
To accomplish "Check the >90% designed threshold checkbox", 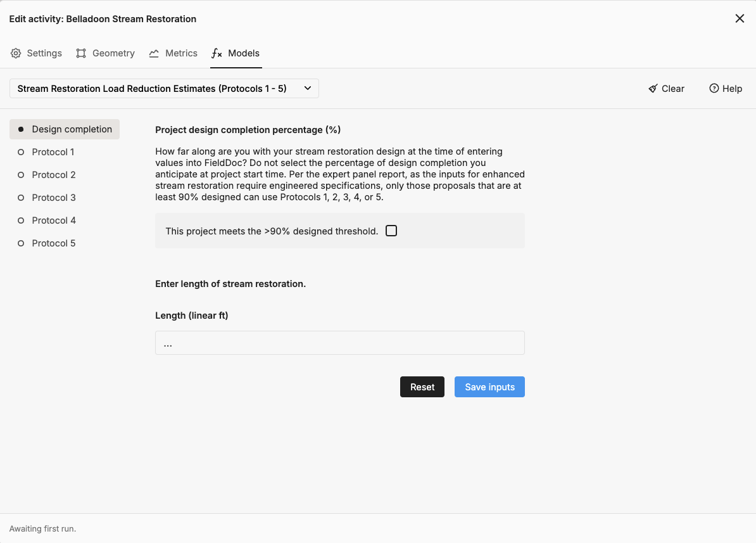I will pyautogui.click(x=391, y=231).
